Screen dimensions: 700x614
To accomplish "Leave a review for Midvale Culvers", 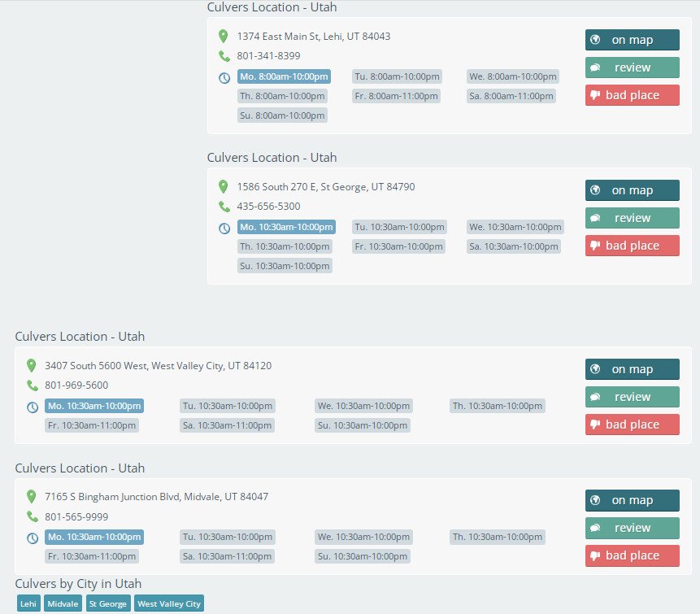I will click(633, 528).
